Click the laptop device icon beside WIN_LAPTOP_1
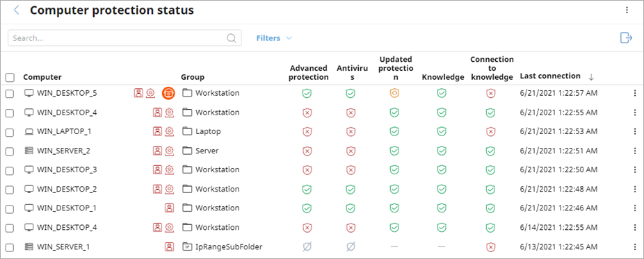 [29, 132]
